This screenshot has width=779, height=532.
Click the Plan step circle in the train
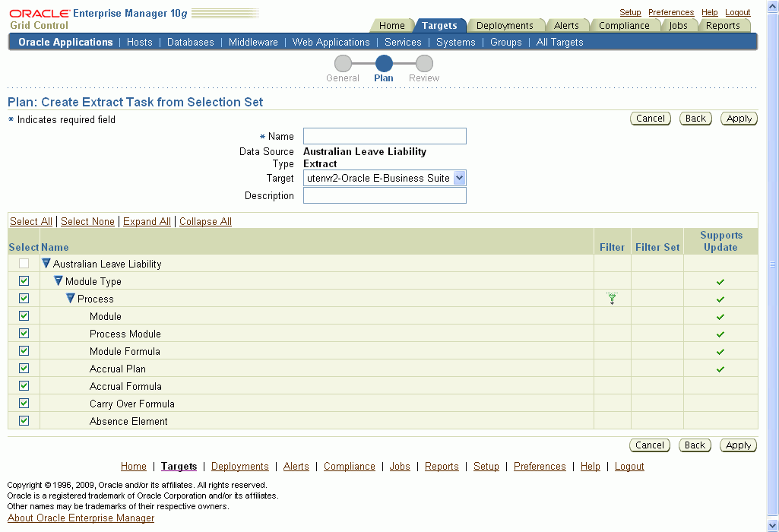tap(384, 64)
